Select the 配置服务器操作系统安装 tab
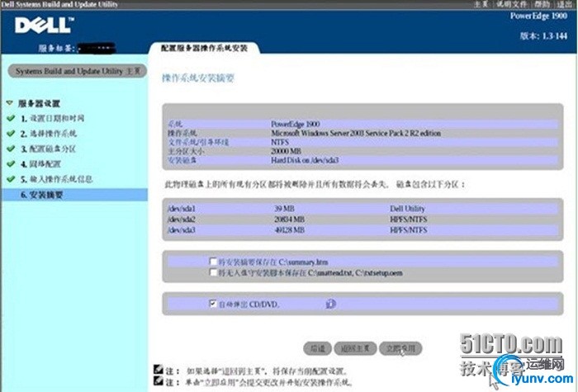The height and width of the screenshot is (392, 578). point(204,48)
